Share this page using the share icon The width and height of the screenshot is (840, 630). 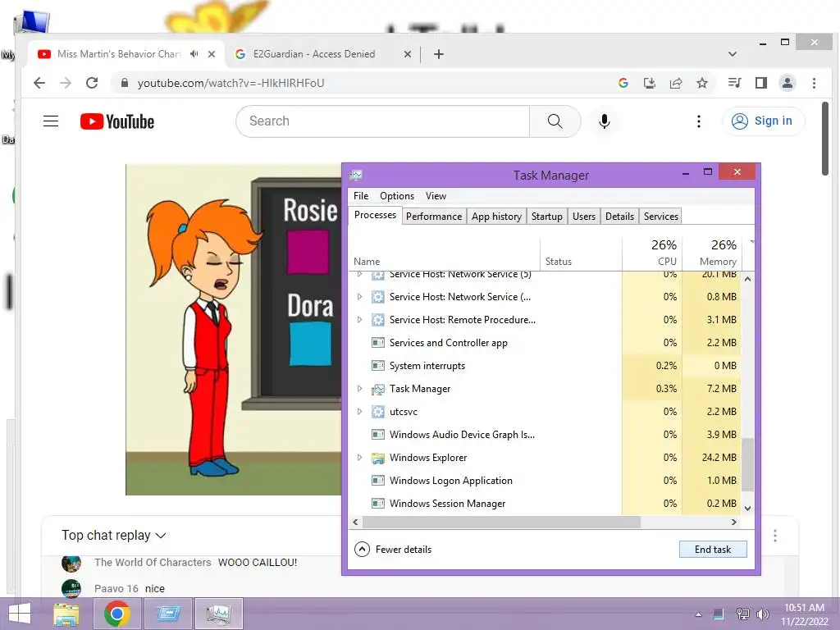676,83
